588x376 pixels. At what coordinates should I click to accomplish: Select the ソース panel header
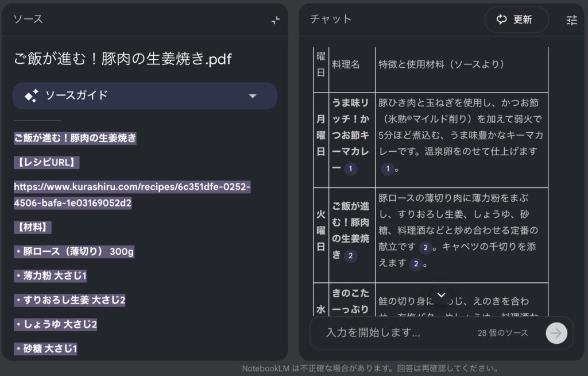coord(28,19)
